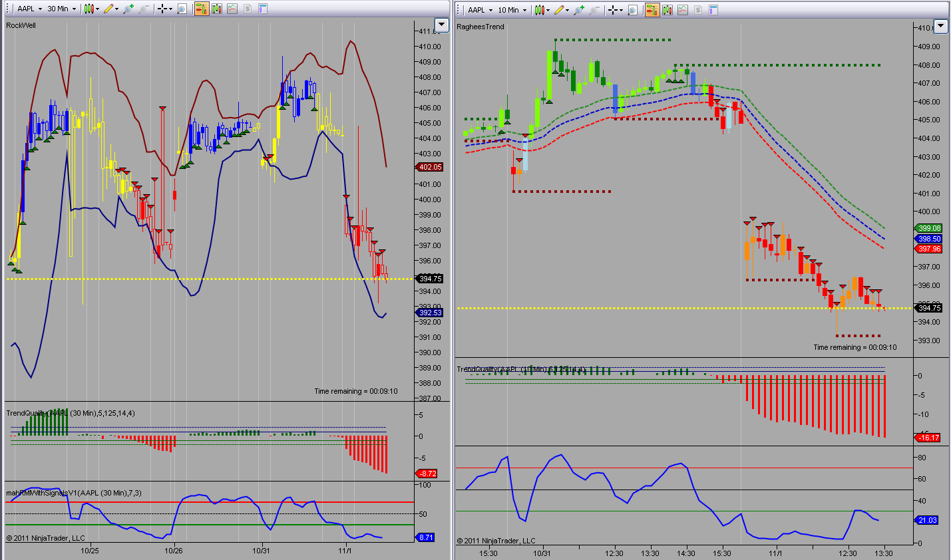Open Properties for the 30 Min chart
The height and width of the screenshot is (560, 951).
pos(263,9)
